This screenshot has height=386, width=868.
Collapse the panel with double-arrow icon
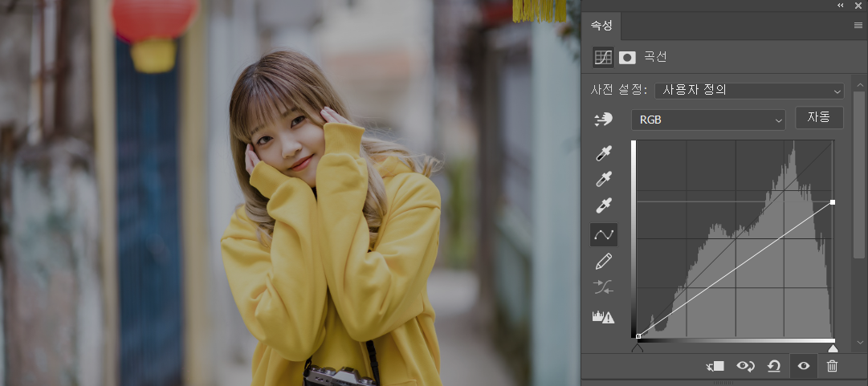tap(841, 5)
